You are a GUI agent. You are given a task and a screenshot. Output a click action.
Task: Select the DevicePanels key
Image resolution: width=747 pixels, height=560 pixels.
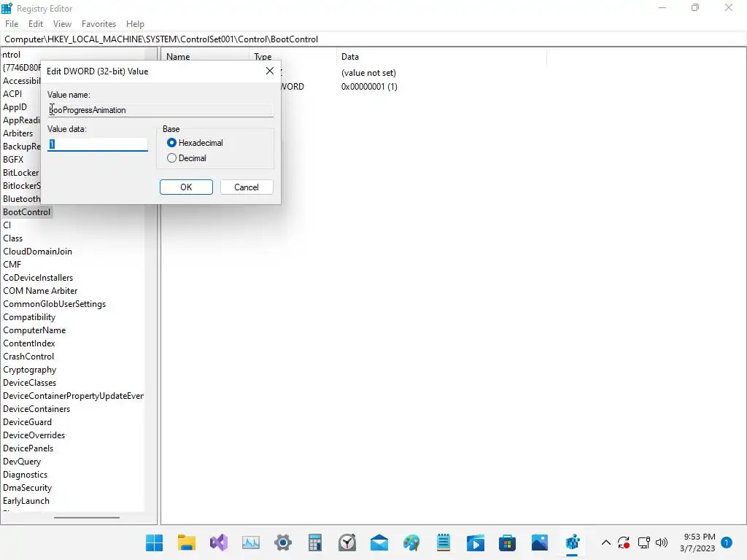28,448
